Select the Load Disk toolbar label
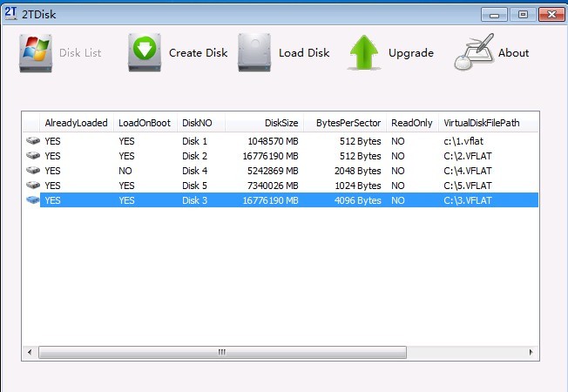Screen dimensions: 568x392 304,53
